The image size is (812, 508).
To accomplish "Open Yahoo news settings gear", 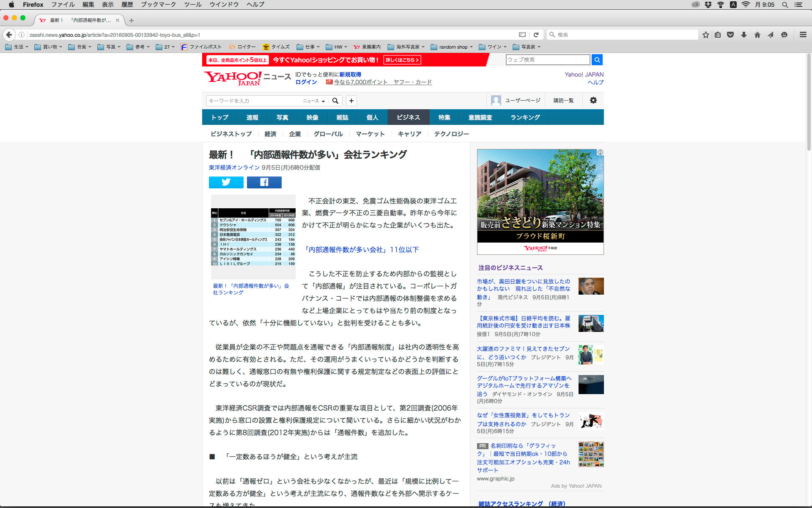I will pyautogui.click(x=593, y=100).
